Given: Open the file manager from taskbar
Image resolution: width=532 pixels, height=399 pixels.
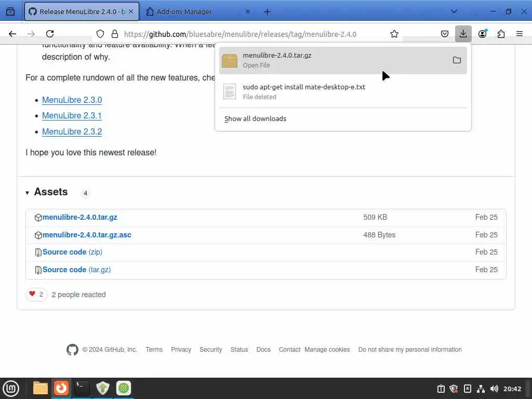Looking at the screenshot, I should [x=41, y=388].
